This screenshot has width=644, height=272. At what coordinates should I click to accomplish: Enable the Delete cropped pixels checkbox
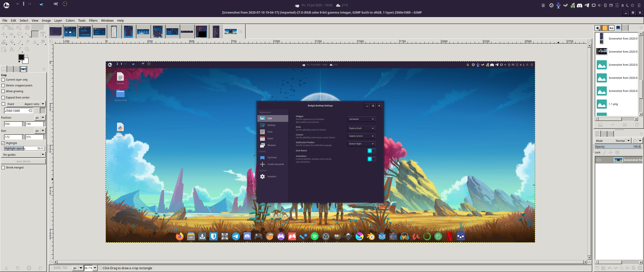pyautogui.click(x=3, y=85)
